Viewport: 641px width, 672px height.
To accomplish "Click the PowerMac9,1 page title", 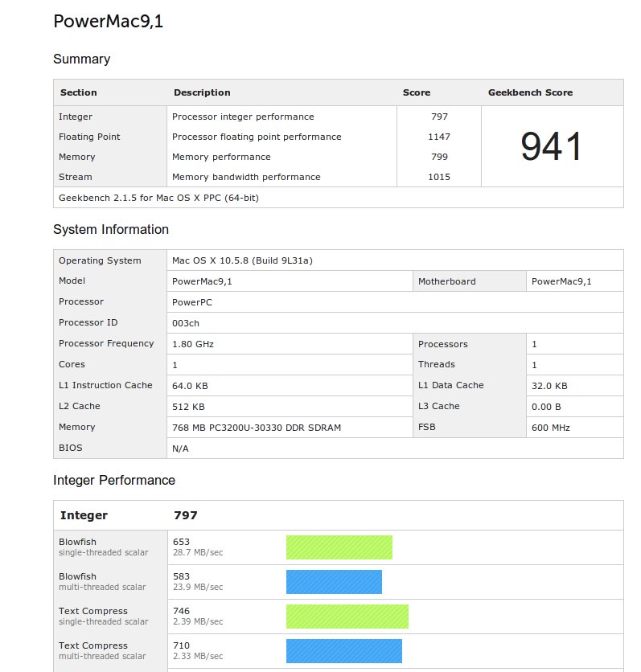I will [x=108, y=22].
